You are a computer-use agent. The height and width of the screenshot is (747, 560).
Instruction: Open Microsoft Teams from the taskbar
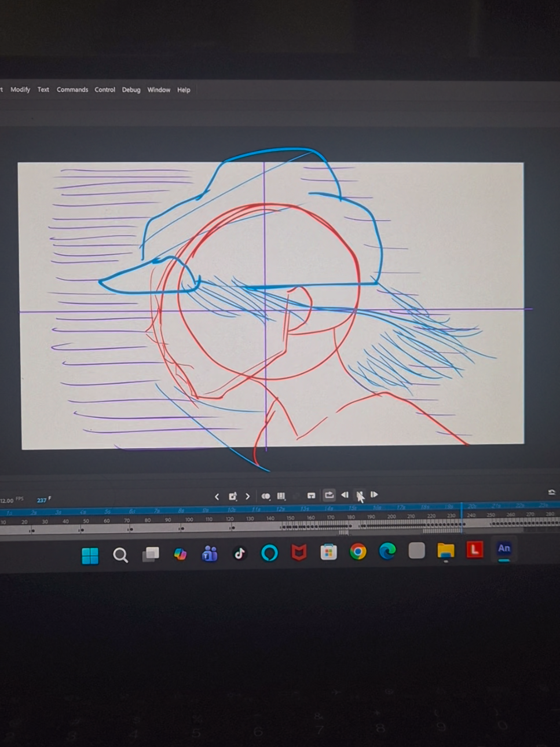pyautogui.click(x=210, y=554)
